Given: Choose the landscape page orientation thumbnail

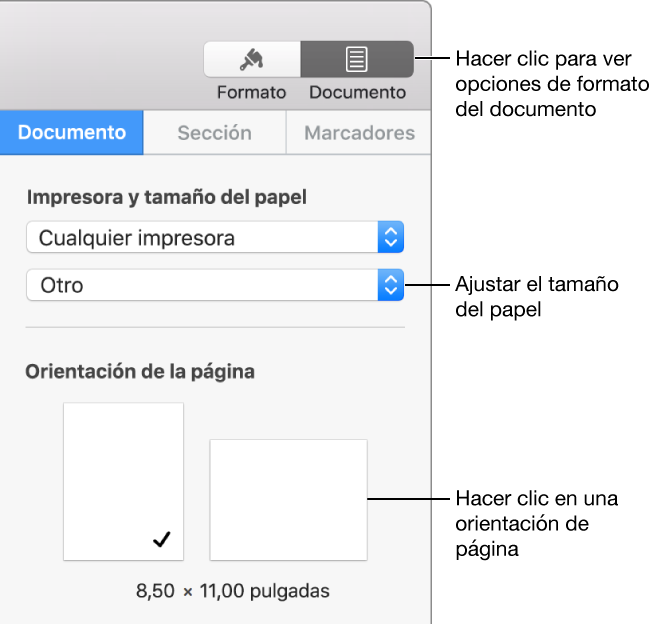Looking at the screenshot, I should [x=289, y=500].
